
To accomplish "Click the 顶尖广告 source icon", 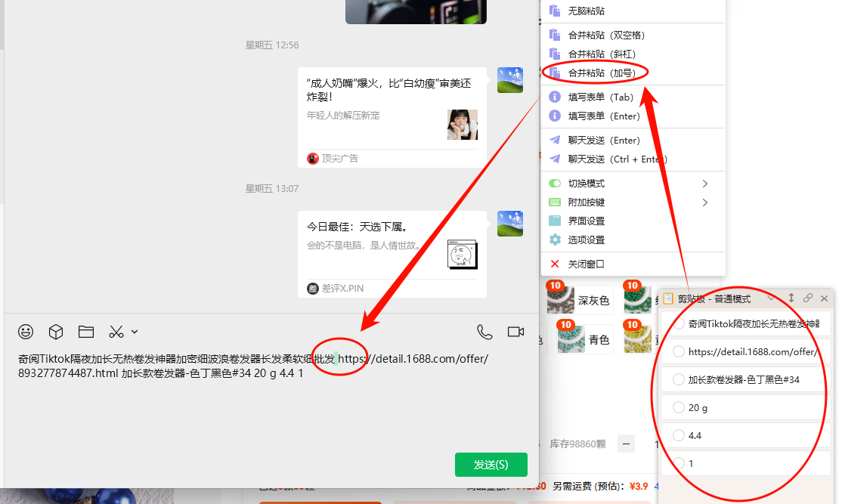I will coord(312,159).
